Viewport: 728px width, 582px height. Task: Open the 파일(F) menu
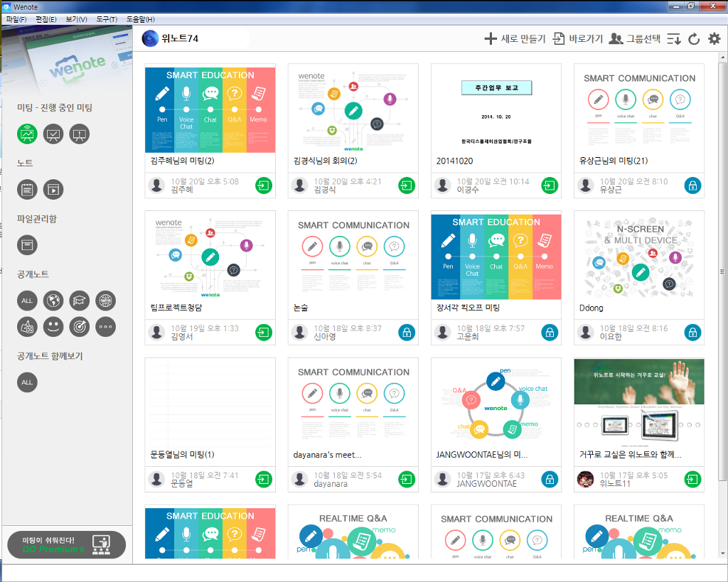point(16,19)
